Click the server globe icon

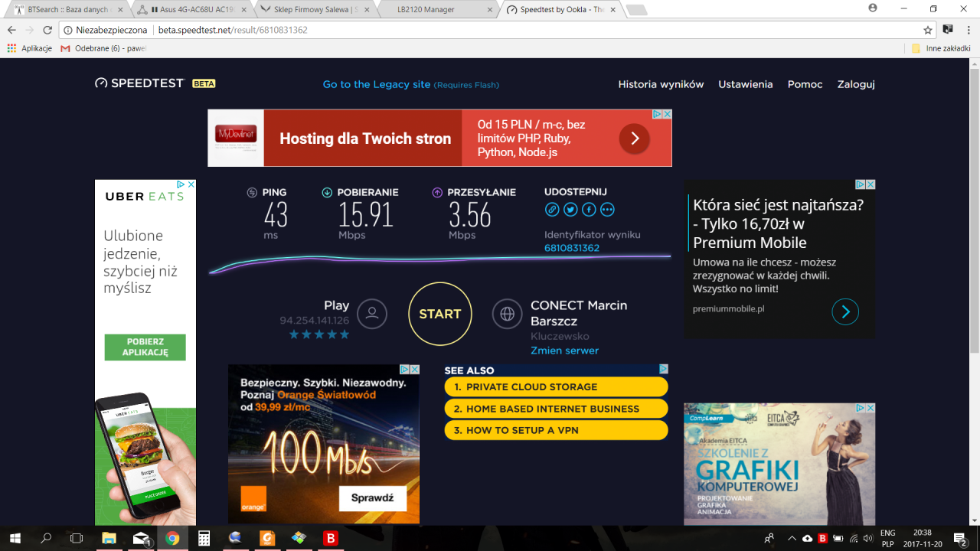pyautogui.click(x=507, y=314)
